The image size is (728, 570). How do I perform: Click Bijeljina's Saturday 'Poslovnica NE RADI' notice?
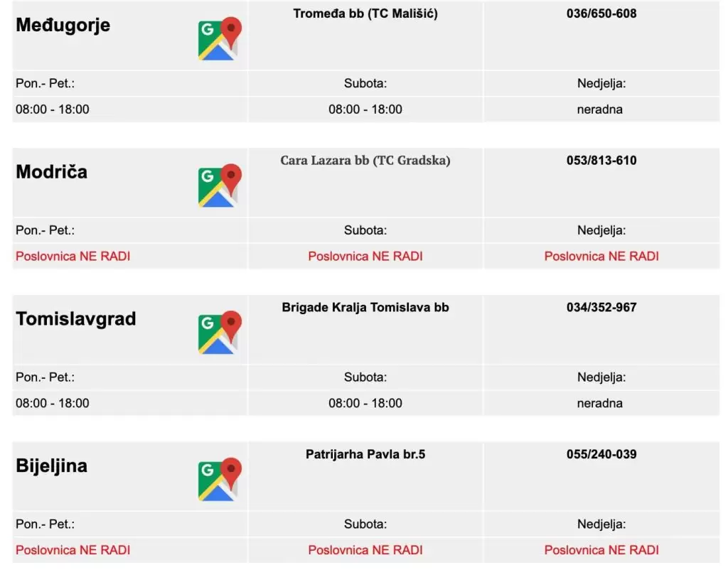[x=365, y=550]
